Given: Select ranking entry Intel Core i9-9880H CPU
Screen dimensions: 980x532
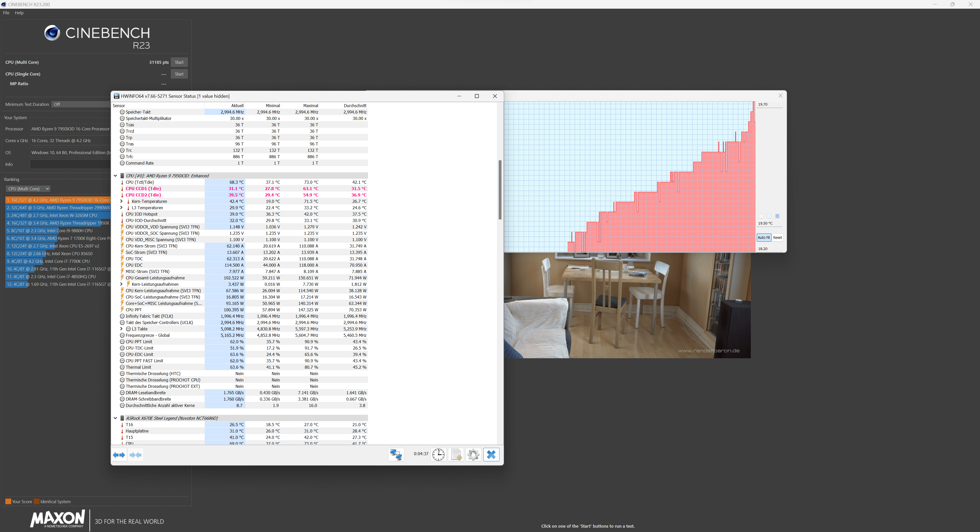Looking at the screenshot, I should pos(58,231).
